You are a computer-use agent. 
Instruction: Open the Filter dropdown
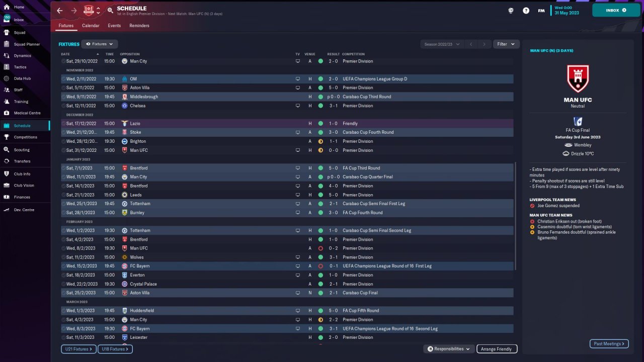(x=506, y=44)
